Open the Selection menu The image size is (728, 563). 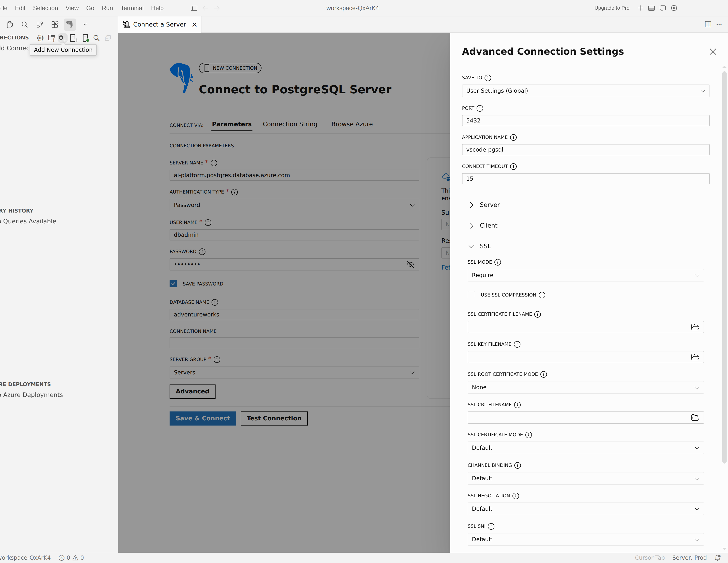45,8
